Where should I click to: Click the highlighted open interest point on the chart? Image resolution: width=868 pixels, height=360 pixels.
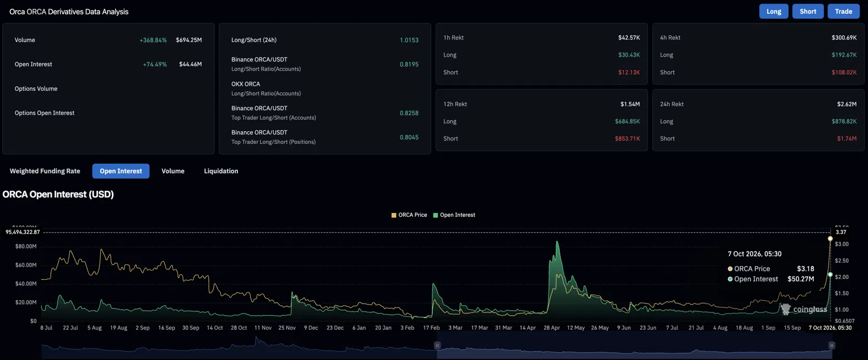click(x=830, y=274)
